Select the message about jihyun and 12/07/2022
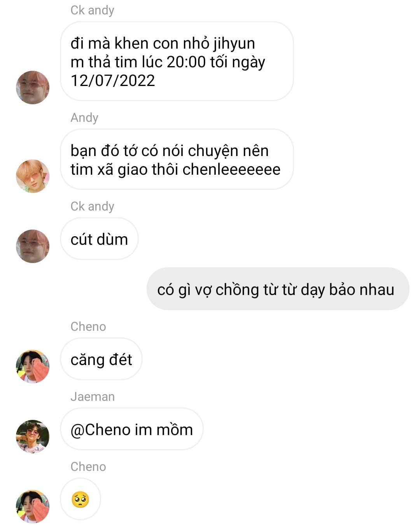The height and width of the screenshot is (525, 420). click(177, 61)
